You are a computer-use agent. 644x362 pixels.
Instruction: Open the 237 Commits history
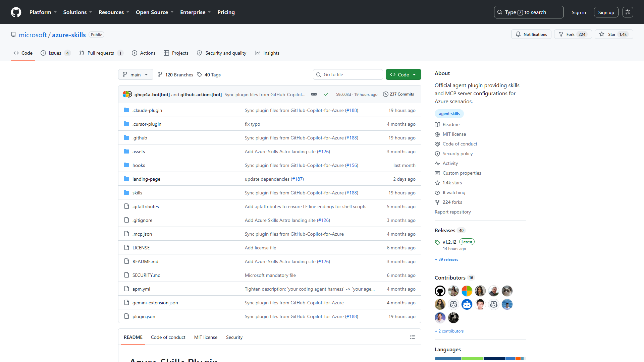[x=398, y=94]
